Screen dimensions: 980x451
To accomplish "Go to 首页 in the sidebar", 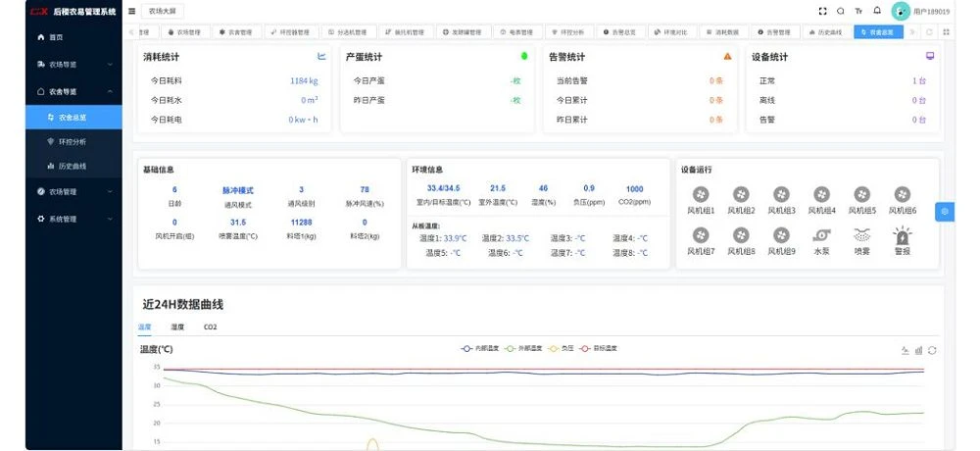I will 73,37.
